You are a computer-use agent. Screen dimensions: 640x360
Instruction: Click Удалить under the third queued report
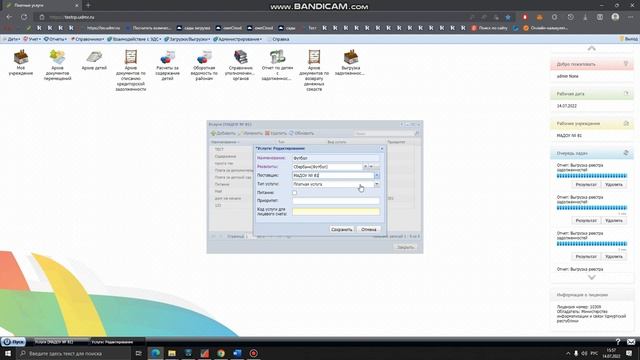[614, 256]
